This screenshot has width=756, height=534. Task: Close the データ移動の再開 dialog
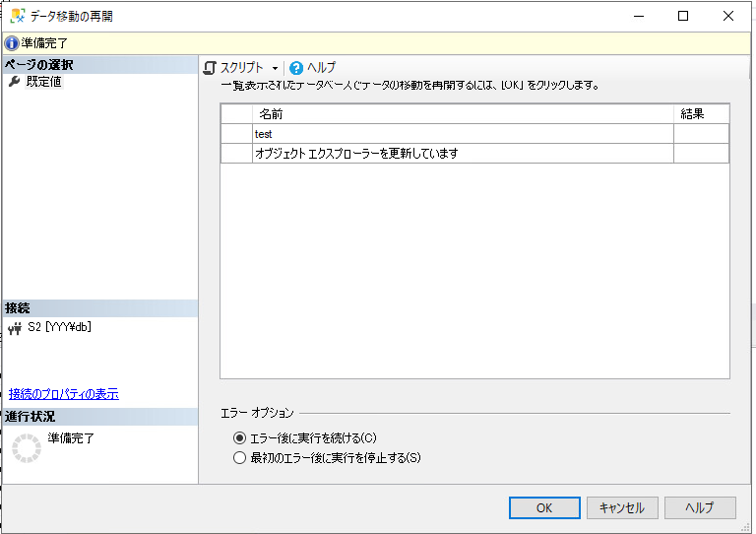[728, 16]
